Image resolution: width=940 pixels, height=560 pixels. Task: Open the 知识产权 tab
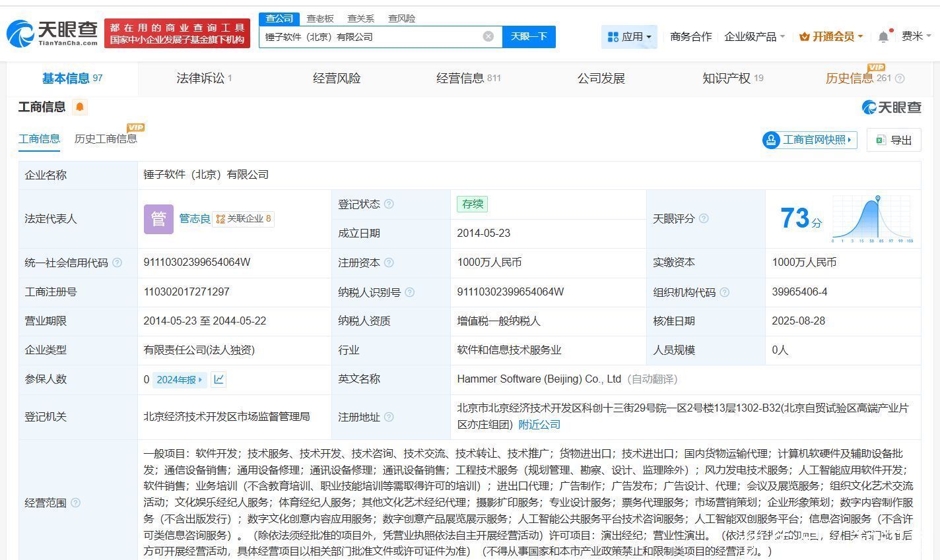[732, 78]
